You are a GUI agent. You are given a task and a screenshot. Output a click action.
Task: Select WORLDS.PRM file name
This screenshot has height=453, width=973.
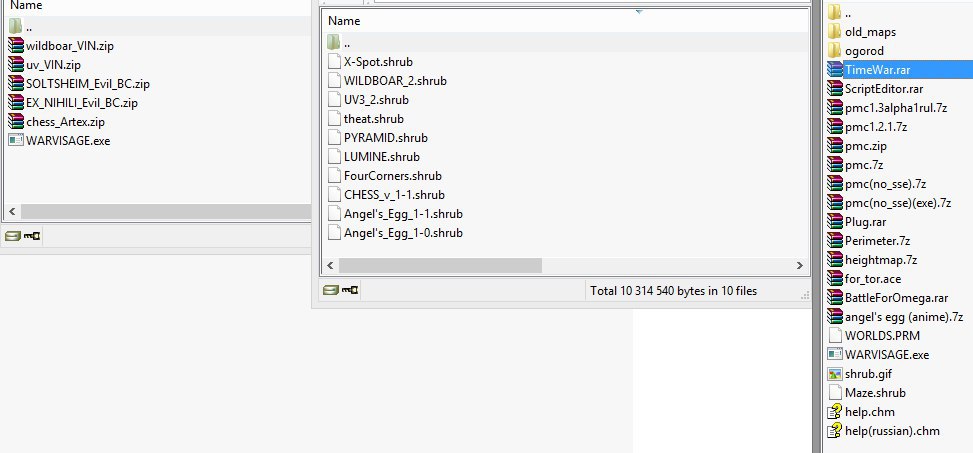(882, 336)
